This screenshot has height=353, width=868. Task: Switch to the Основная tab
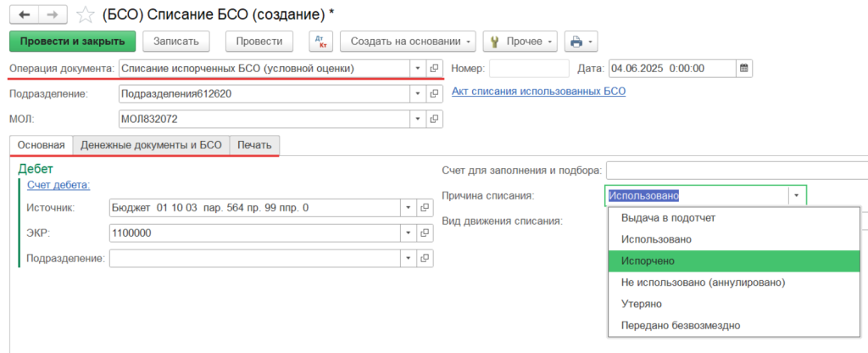point(42,145)
